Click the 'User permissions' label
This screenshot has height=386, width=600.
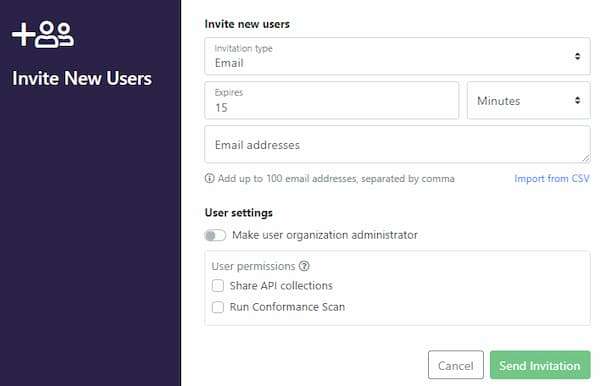(x=253, y=266)
